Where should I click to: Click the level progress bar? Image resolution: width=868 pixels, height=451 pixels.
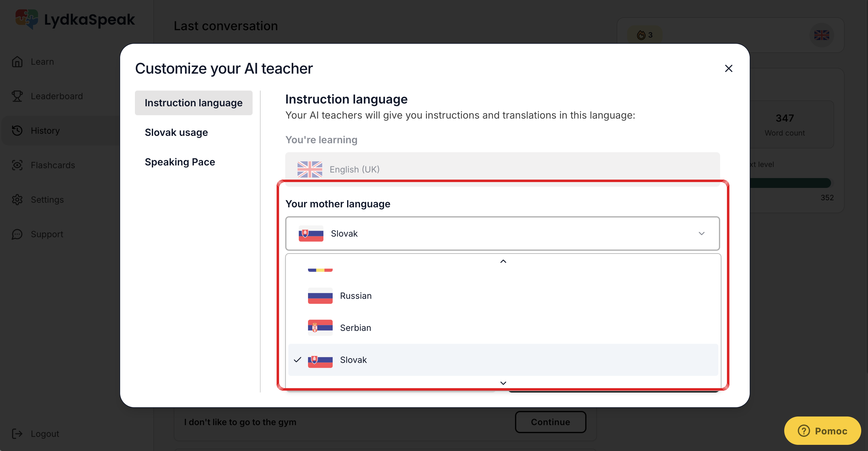pyautogui.click(x=790, y=183)
